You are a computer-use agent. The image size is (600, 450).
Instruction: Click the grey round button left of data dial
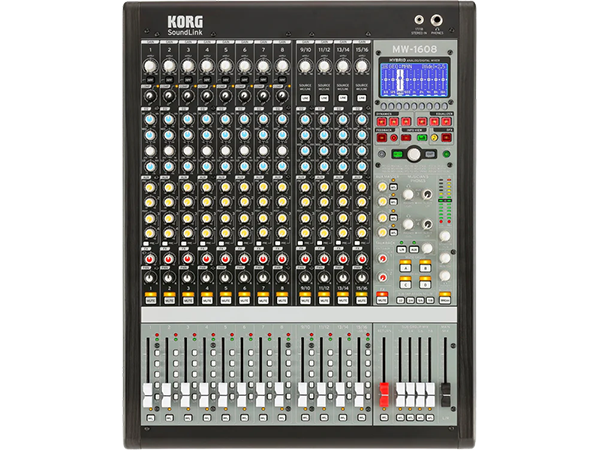[x=382, y=154]
